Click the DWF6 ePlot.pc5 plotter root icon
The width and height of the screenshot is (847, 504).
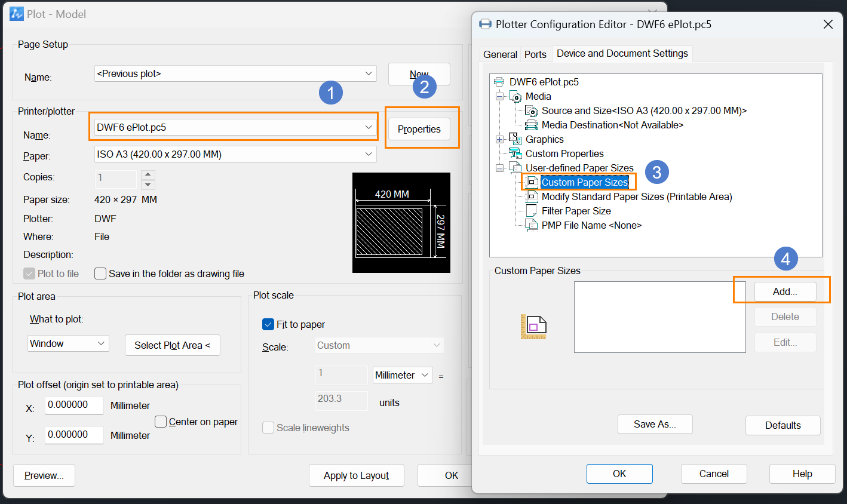click(499, 82)
